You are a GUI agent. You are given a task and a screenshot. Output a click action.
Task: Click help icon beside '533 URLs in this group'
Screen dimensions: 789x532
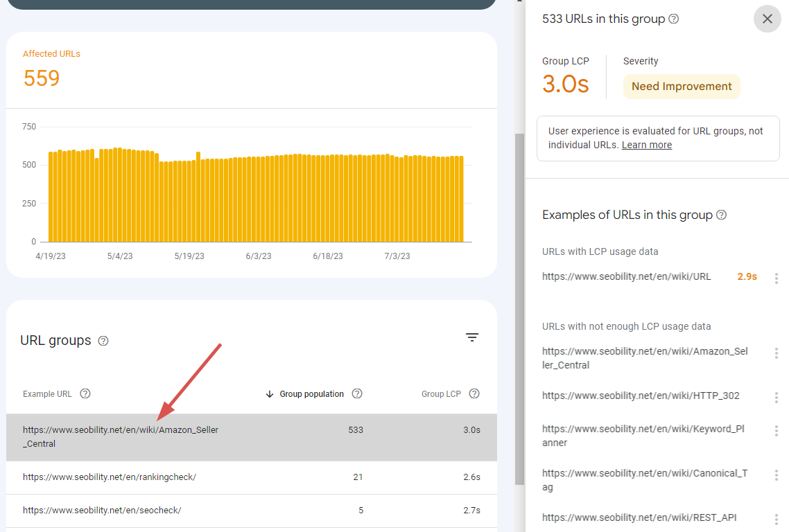pyautogui.click(x=673, y=19)
